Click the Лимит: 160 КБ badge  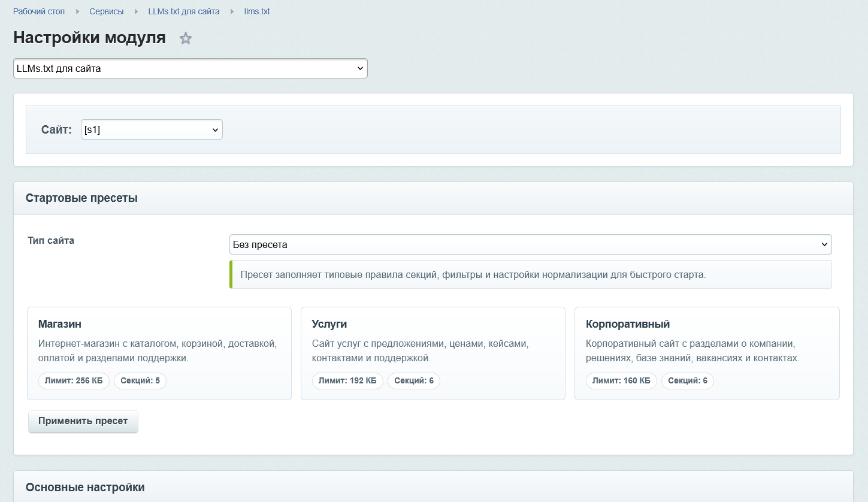pos(622,380)
